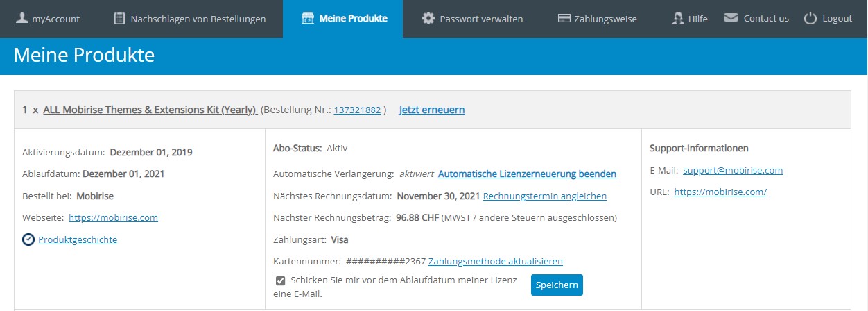The height and width of the screenshot is (311, 868).
Task: Click the credit card icon for Zahlungsweise
Action: point(564,18)
